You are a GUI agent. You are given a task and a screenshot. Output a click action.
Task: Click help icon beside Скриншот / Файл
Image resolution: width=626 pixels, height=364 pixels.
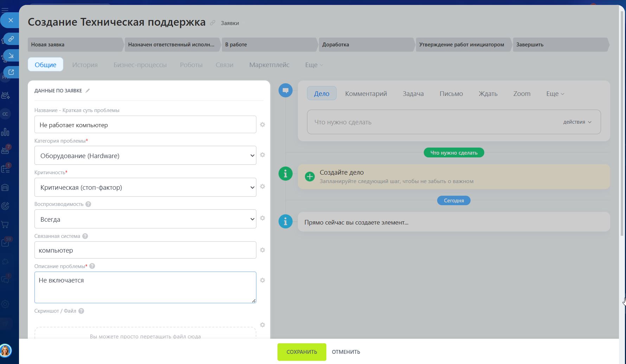81,311
